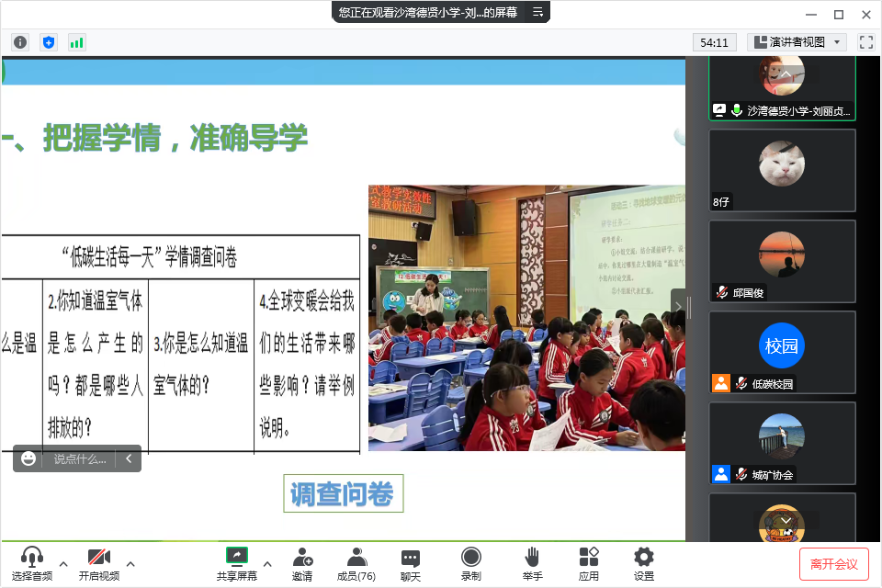The height and width of the screenshot is (588, 882).
Task: Click the 说点什么 chat input field
Action: click(79, 458)
